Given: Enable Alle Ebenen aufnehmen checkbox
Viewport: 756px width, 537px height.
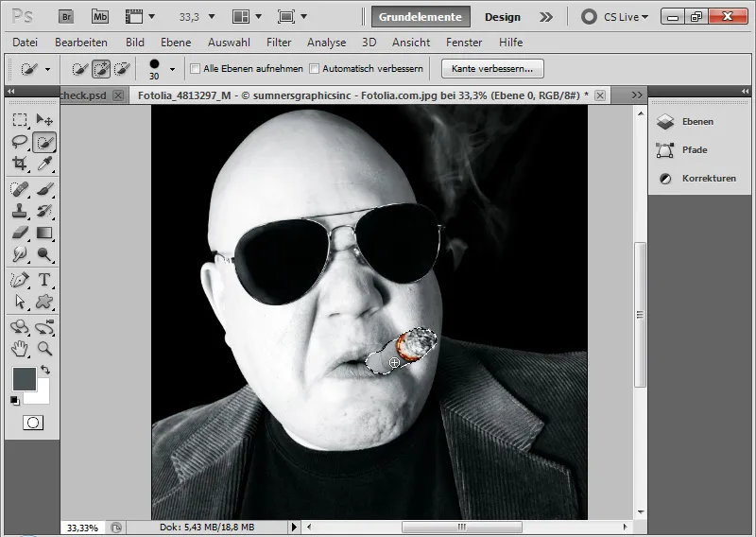Looking at the screenshot, I should coord(196,68).
